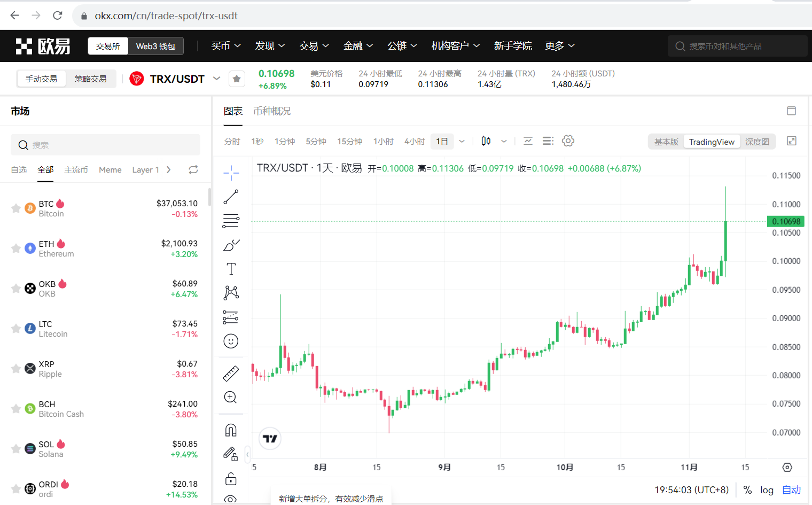This screenshot has height=505, width=812.
Task: Click the panel layout icon beside chart tabs
Action: [x=792, y=111]
